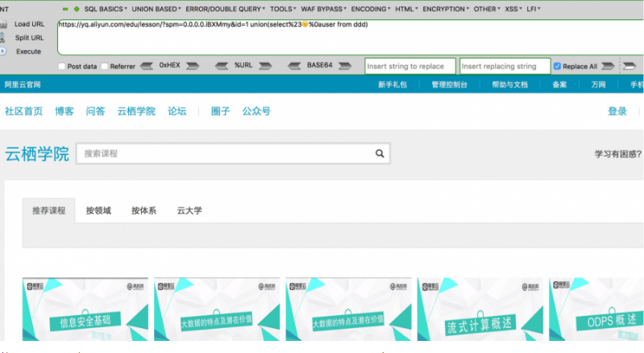Viewport: 644px width, 353px height.
Task: Open the SQL BASICS dropdown
Action: pyautogui.click(x=106, y=9)
